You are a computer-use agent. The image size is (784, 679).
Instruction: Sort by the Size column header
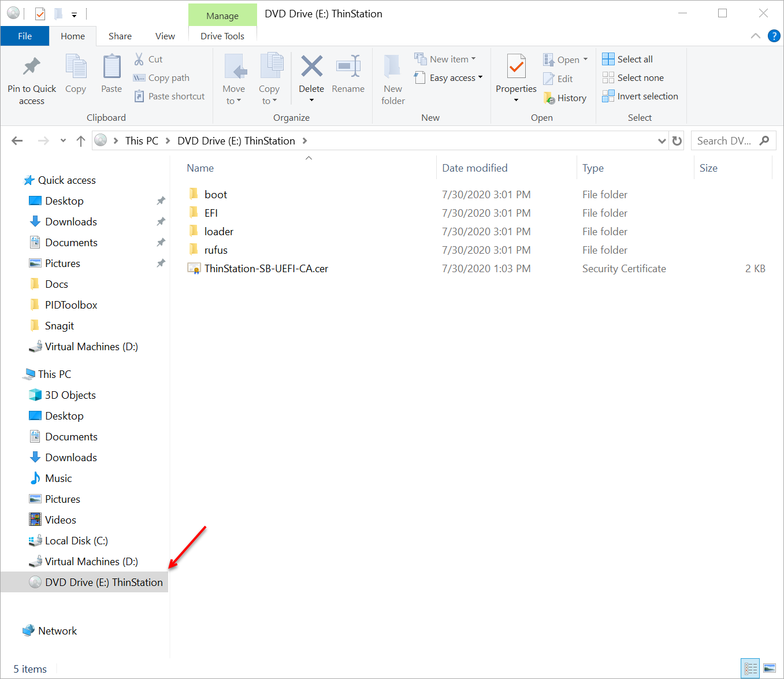tap(708, 168)
